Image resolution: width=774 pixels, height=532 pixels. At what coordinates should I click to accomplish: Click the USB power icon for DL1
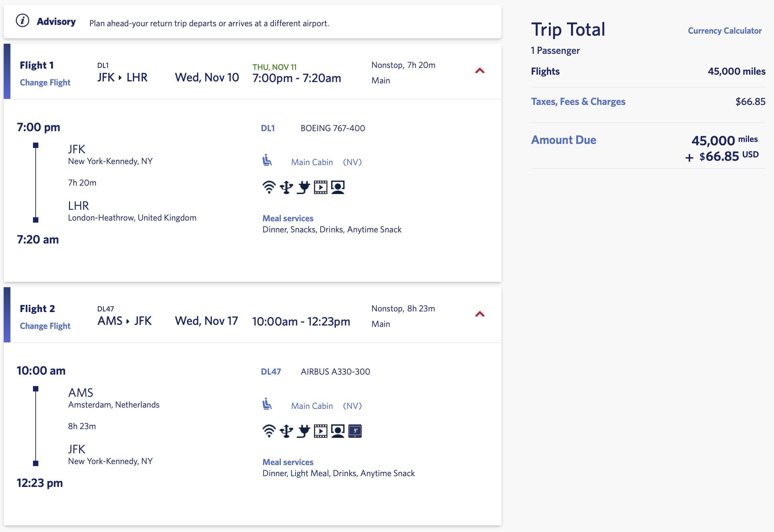286,187
